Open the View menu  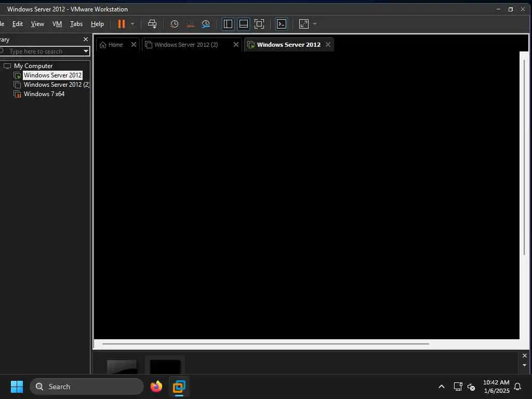coord(37,24)
